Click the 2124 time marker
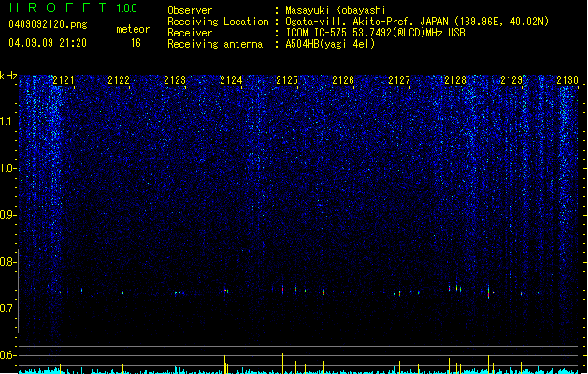 (x=231, y=80)
